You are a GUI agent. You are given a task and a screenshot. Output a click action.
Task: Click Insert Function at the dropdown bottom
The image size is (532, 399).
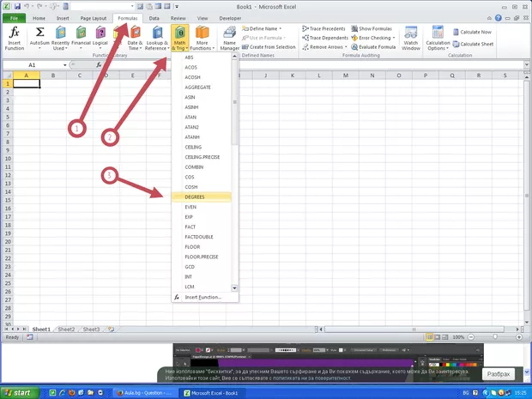click(203, 297)
